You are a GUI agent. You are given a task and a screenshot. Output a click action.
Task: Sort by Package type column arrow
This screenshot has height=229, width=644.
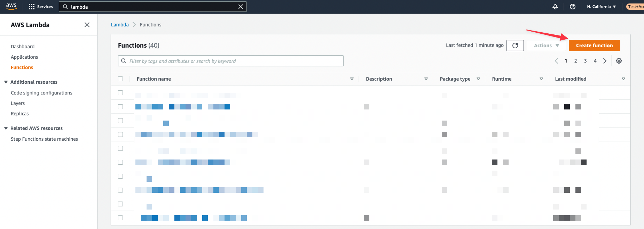pos(478,79)
